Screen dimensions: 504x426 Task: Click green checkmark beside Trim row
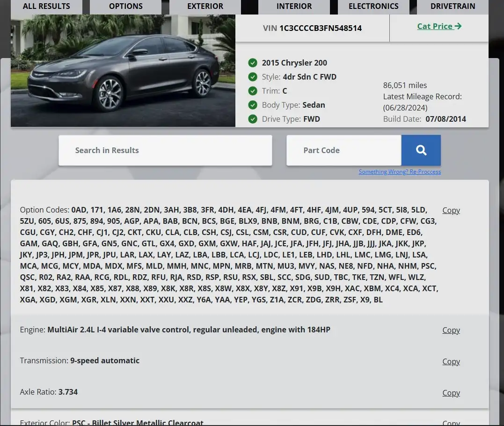pyautogui.click(x=253, y=91)
